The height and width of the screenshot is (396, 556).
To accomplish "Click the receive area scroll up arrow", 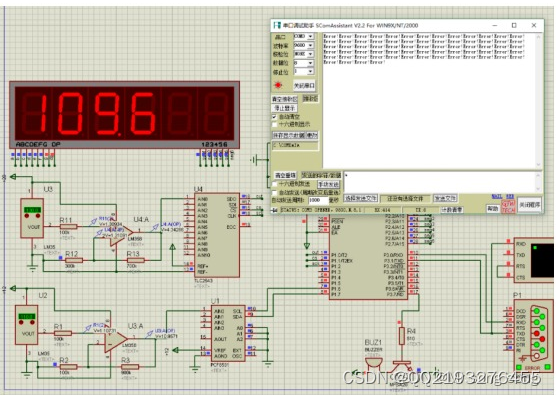I will pyautogui.click(x=538, y=37).
